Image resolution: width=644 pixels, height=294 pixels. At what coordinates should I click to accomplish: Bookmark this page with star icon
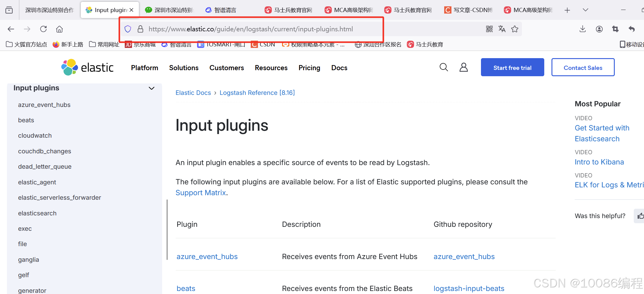515,29
